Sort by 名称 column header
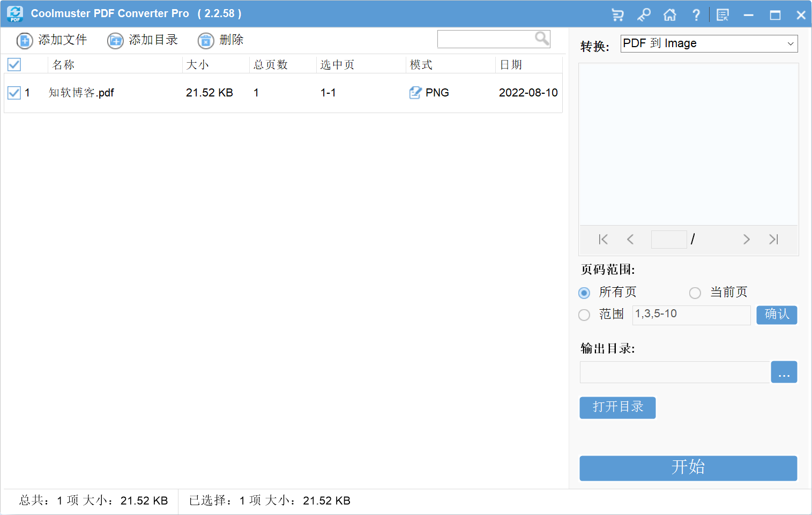Image resolution: width=812 pixels, height=515 pixels. pos(63,65)
